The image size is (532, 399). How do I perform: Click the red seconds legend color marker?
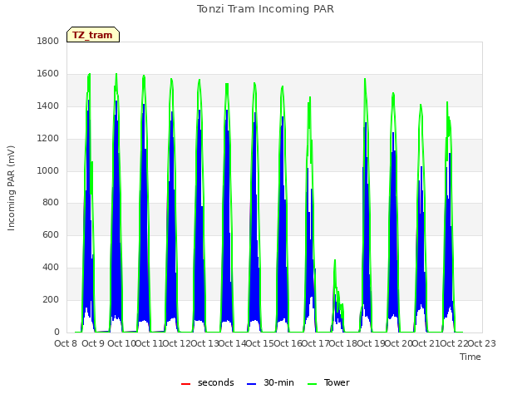pyautogui.click(x=185, y=384)
